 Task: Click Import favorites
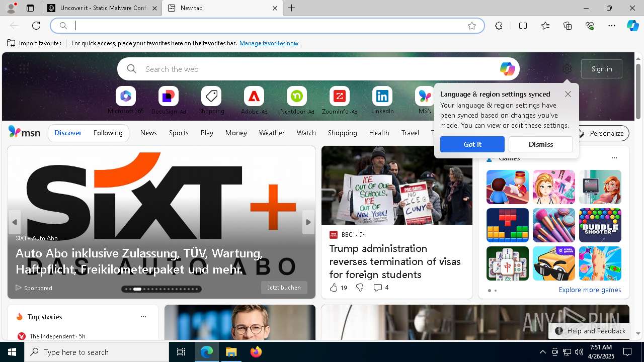pyautogui.click(x=34, y=43)
